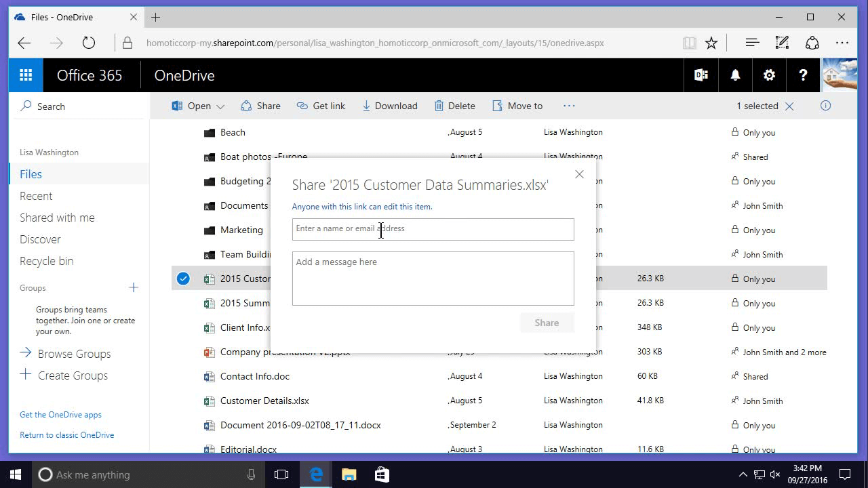Toggle reading view in the address bar
The height and width of the screenshot is (488, 868).
coord(689,42)
